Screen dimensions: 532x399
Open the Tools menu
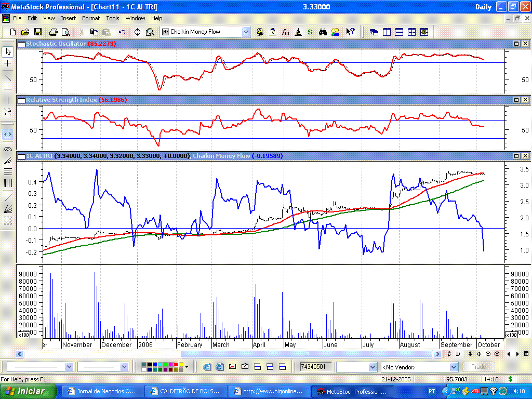click(112, 18)
